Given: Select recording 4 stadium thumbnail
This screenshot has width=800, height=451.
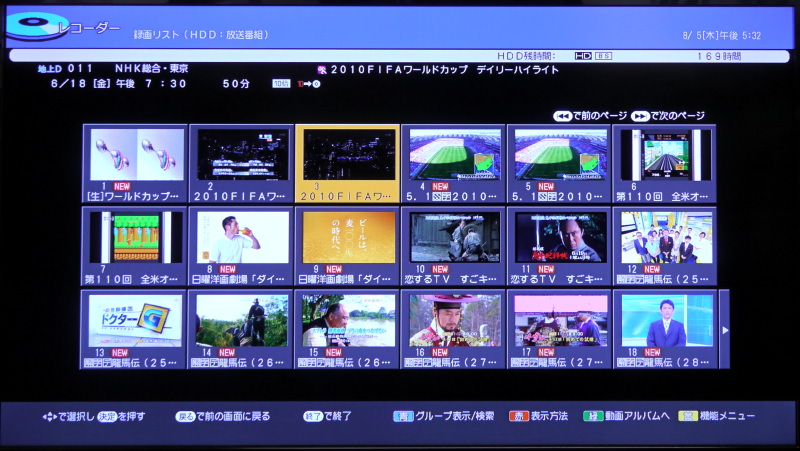Looking at the screenshot, I should tap(455, 154).
